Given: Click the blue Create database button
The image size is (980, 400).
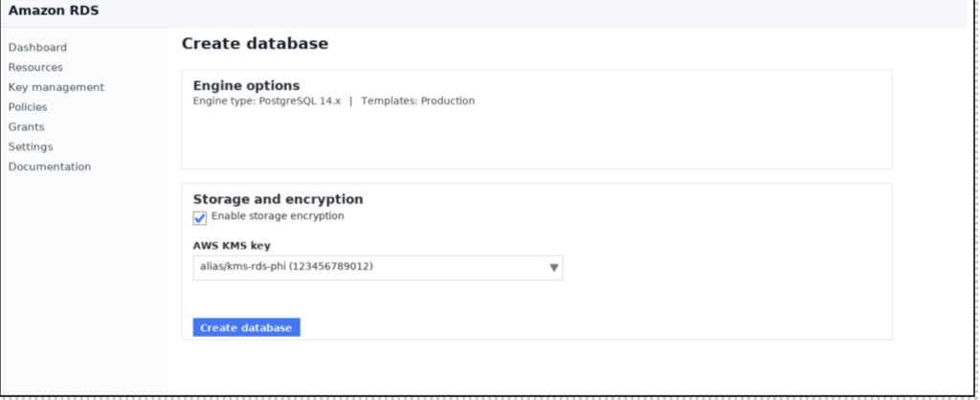Looking at the screenshot, I should [246, 327].
